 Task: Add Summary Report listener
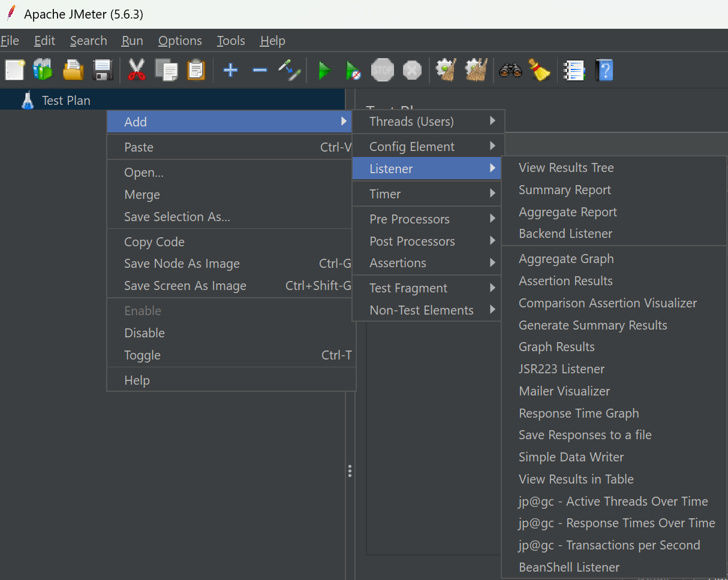coord(614,190)
